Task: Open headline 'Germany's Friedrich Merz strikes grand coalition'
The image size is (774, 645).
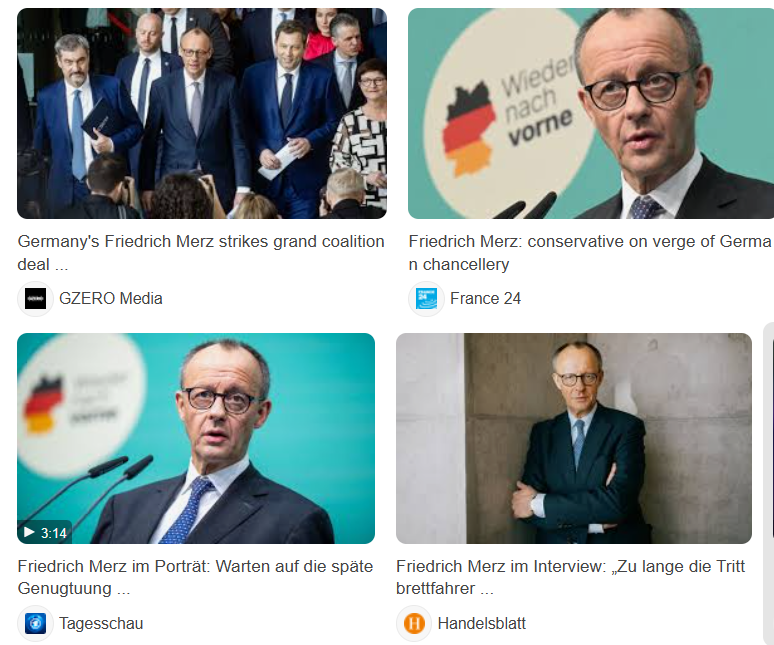Action: pyautogui.click(x=201, y=253)
